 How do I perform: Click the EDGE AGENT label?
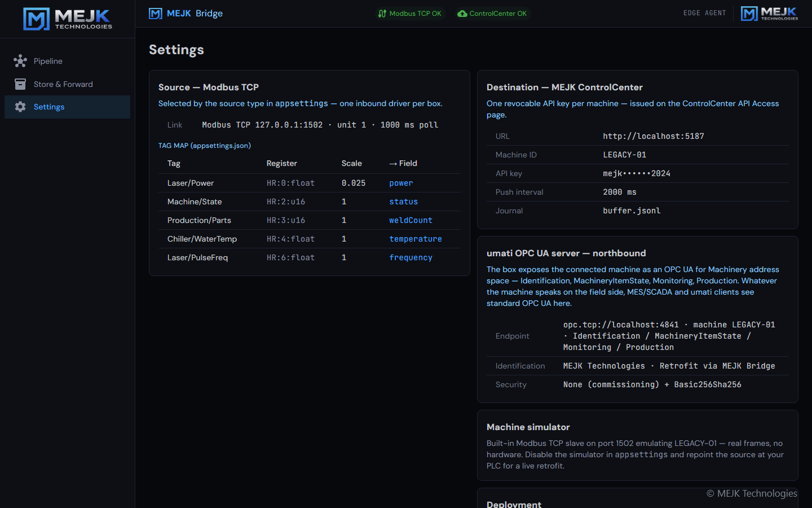704,13
